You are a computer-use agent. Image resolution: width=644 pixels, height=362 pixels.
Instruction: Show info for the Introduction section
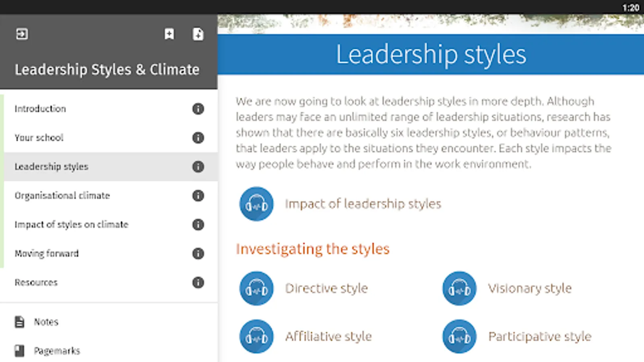(198, 109)
